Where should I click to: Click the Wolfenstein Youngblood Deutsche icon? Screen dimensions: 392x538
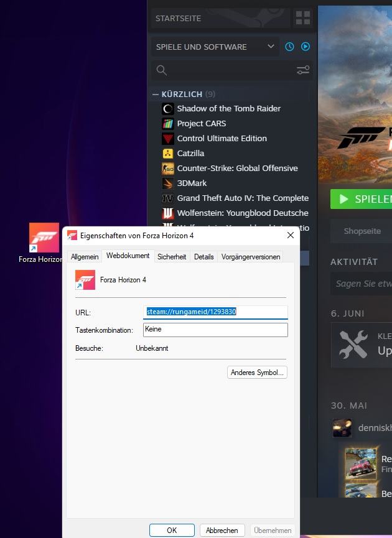[168, 213]
